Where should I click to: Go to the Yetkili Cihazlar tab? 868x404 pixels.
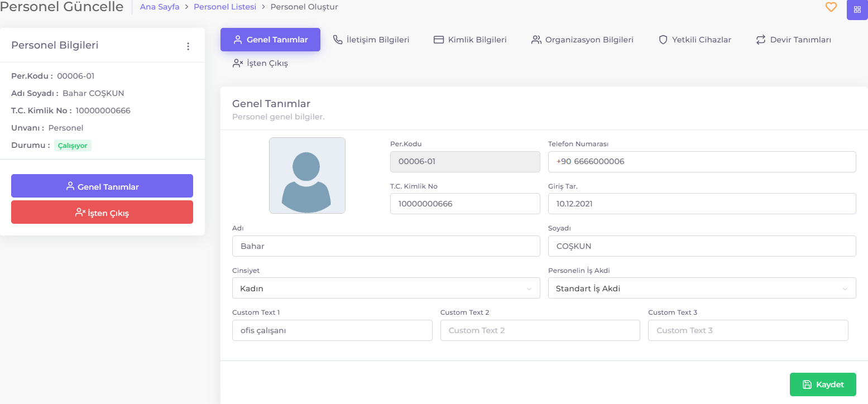tap(695, 40)
